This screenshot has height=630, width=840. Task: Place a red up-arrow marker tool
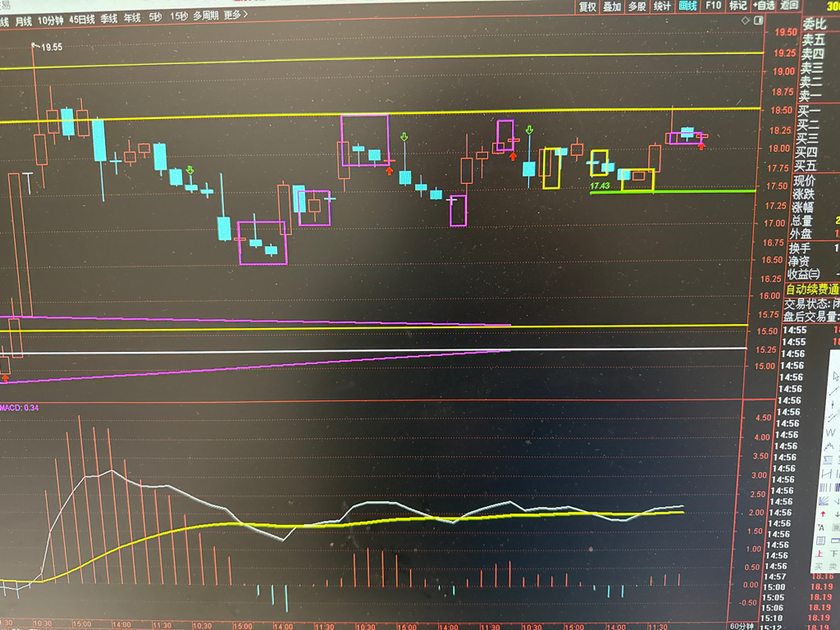pyautogui.click(x=823, y=514)
